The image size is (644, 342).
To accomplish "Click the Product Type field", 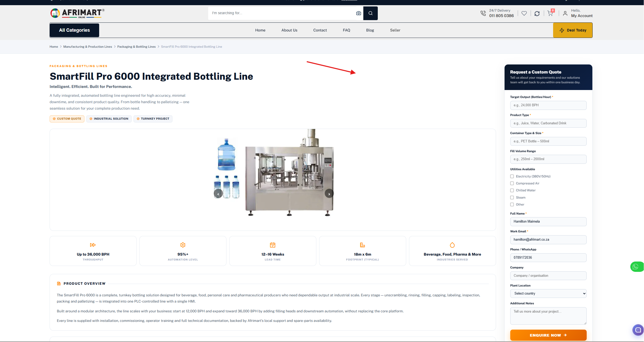I will (x=548, y=123).
